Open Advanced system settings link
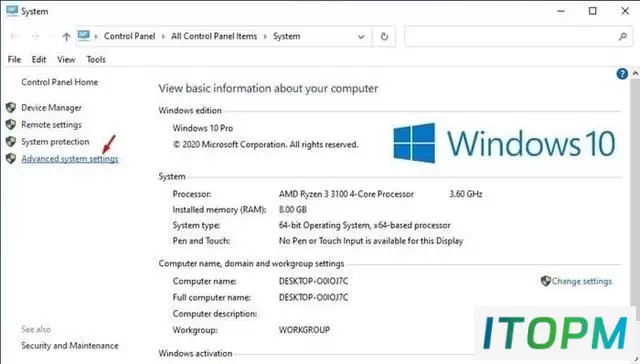640x364 pixels. [x=70, y=159]
